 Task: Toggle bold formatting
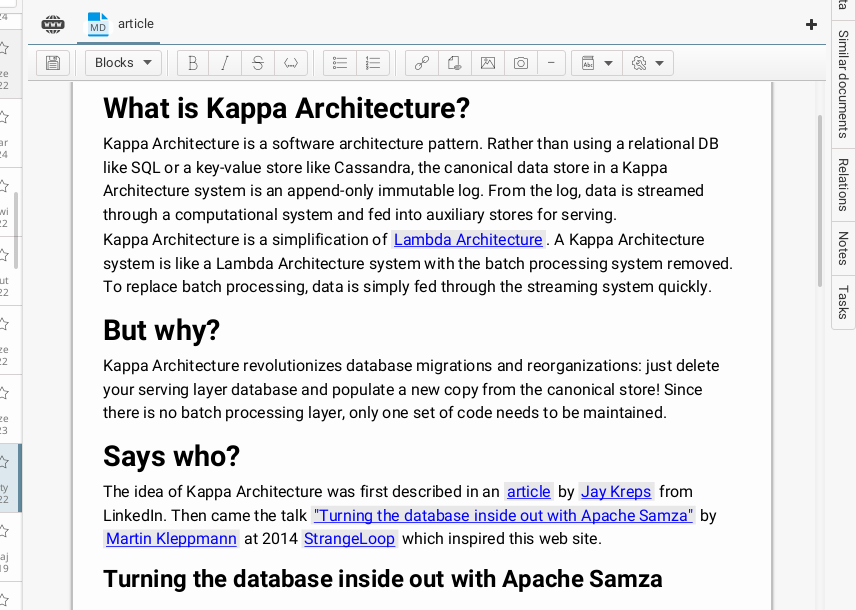point(193,63)
